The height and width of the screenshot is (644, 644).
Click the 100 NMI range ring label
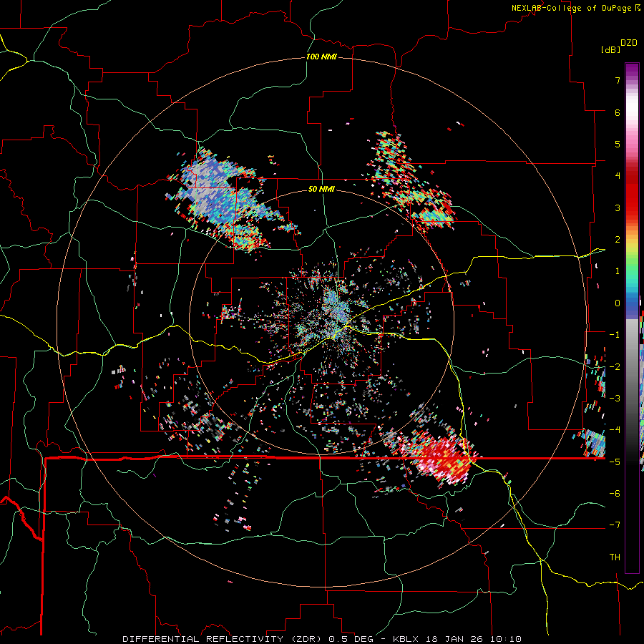pos(321,57)
